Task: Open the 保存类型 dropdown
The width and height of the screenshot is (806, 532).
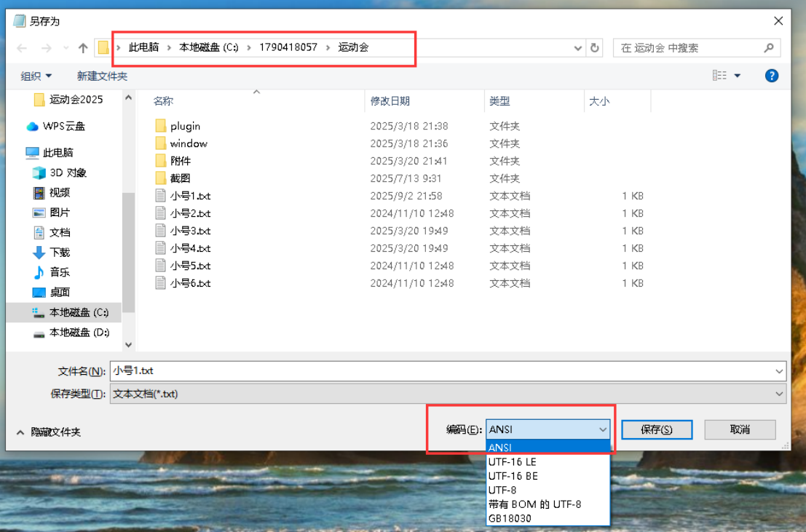Action: click(x=780, y=394)
